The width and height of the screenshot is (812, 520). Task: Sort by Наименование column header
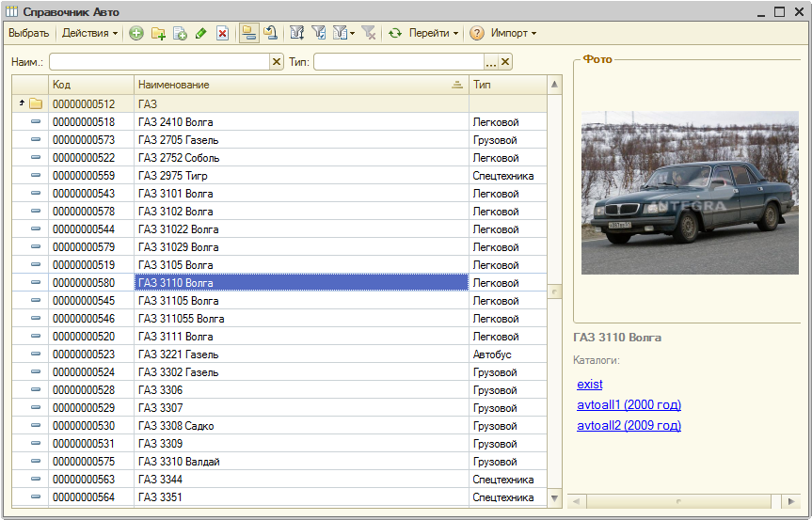pyautogui.click(x=301, y=85)
